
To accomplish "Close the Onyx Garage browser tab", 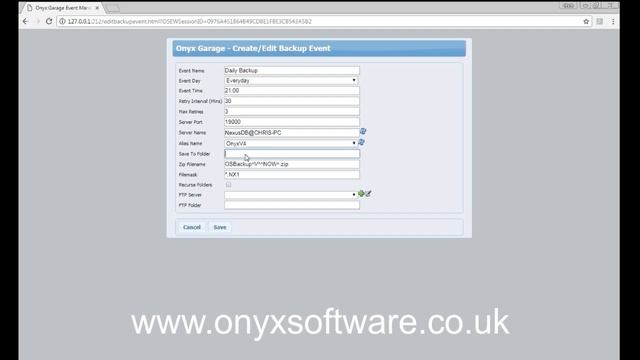I will click(97, 8).
